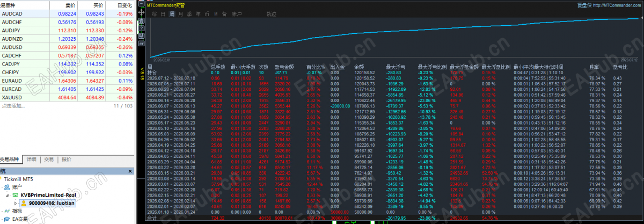Click the 盈亏金额 column header in MTCommander
This screenshot has height=224, width=644.
click(283, 67)
